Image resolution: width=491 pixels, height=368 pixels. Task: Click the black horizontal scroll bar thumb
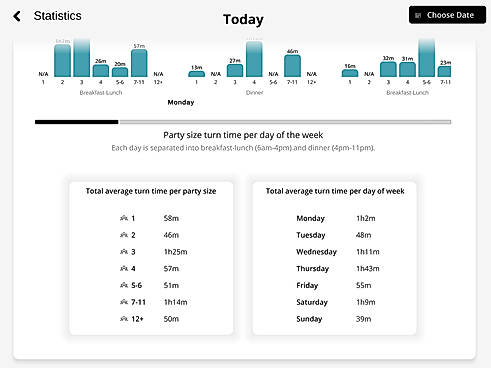[76, 122]
